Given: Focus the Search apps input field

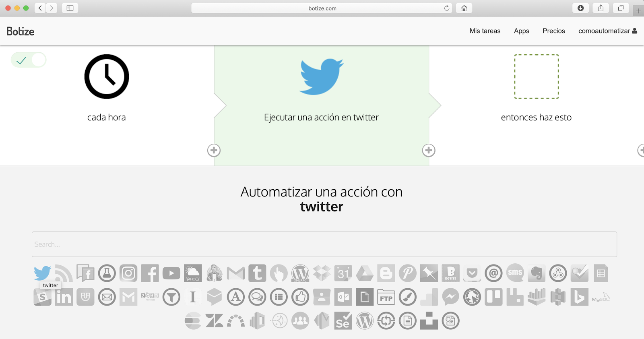Looking at the screenshot, I should pyautogui.click(x=324, y=244).
